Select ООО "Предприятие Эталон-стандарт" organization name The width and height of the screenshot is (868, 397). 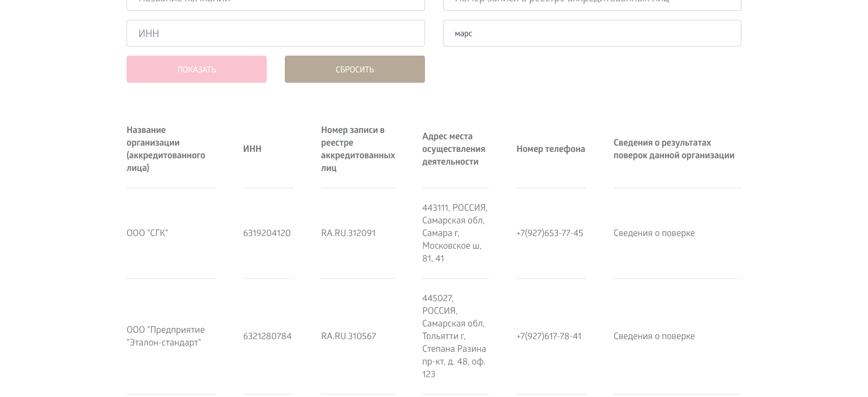coord(165,336)
